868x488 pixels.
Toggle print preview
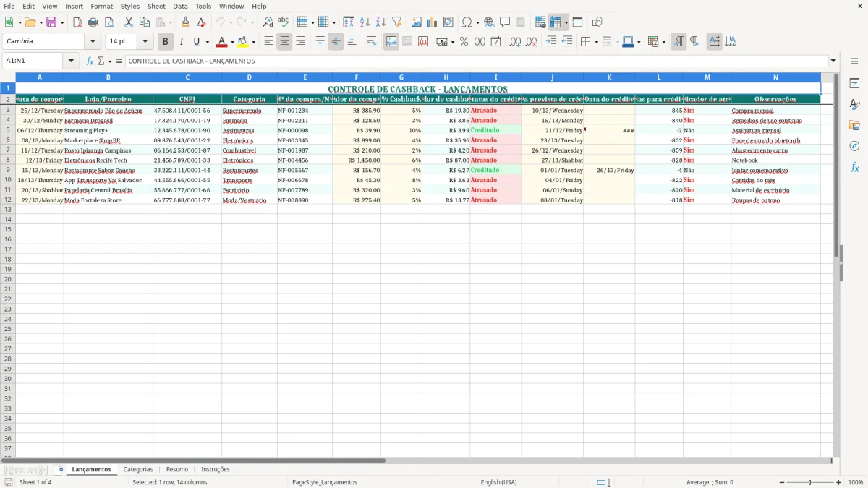[x=109, y=22]
